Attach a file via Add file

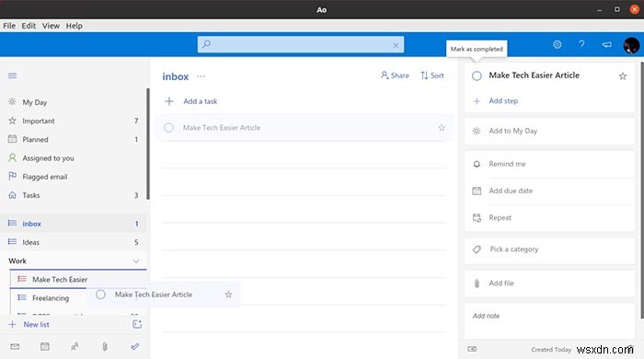(x=549, y=284)
